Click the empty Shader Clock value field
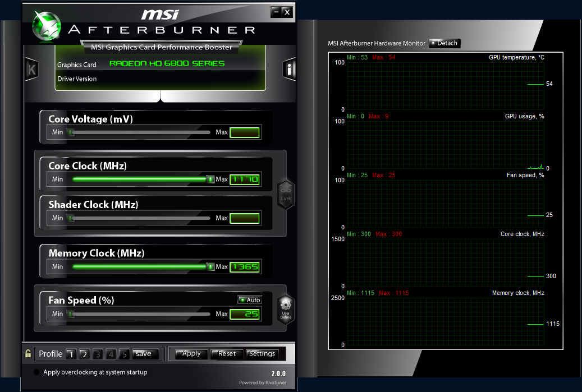This screenshot has height=392, width=582. [245, 218]
